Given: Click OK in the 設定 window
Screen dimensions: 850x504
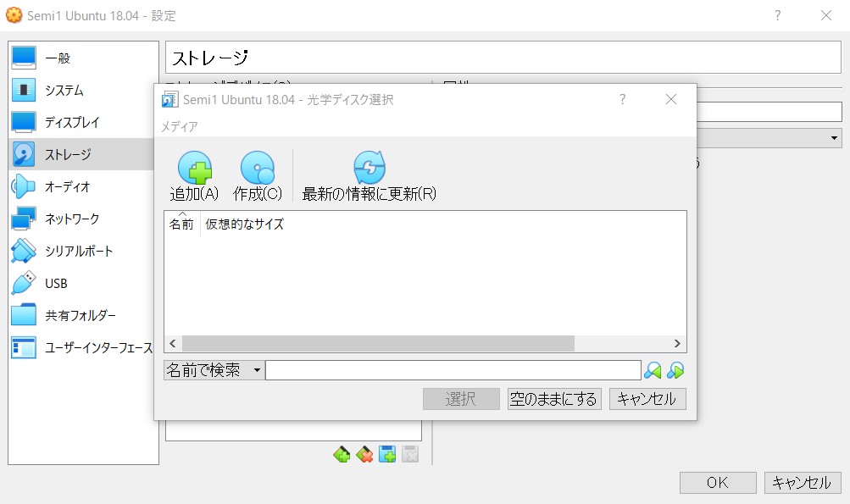Looking at the screenshot, I should pyautogui.click(x=718, y=482).
